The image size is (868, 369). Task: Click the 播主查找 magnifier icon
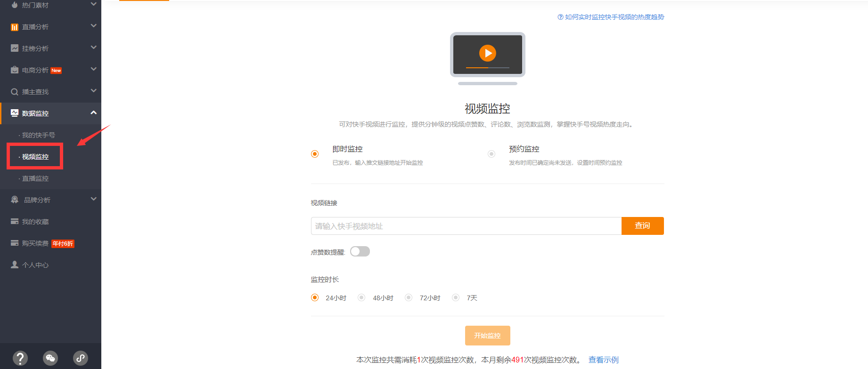[x=15, y=92]
